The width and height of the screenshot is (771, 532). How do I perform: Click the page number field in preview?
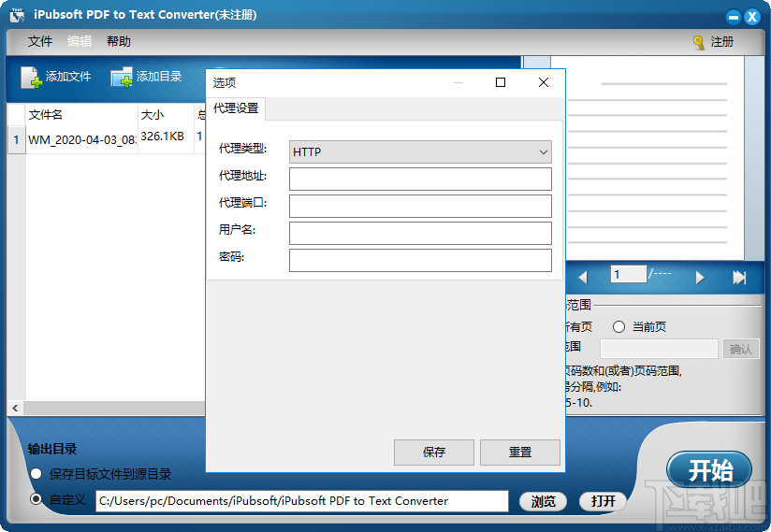coord(629,274)
